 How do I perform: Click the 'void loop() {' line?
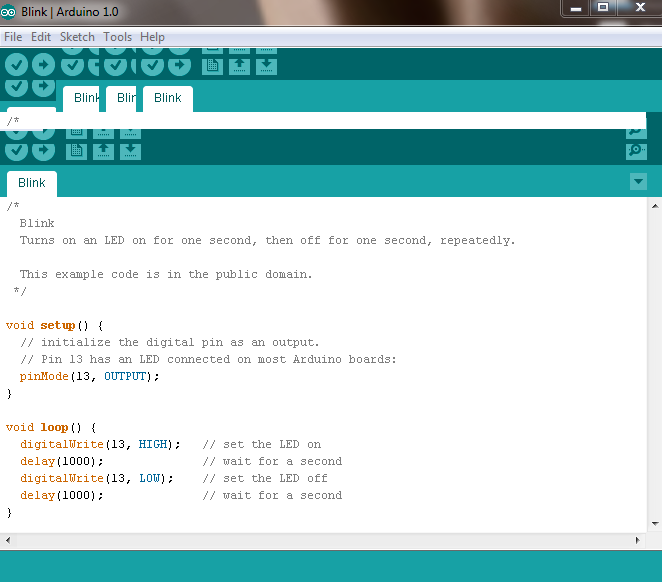51,428
